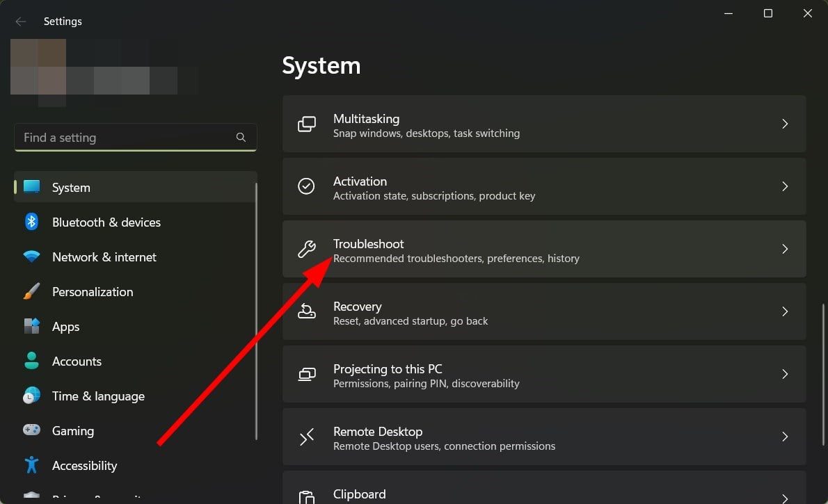Screen dimensions: 828x504
Task: Expand the Remote Desktop chevron
Action: pyautogui.click(x=785, y=437)
